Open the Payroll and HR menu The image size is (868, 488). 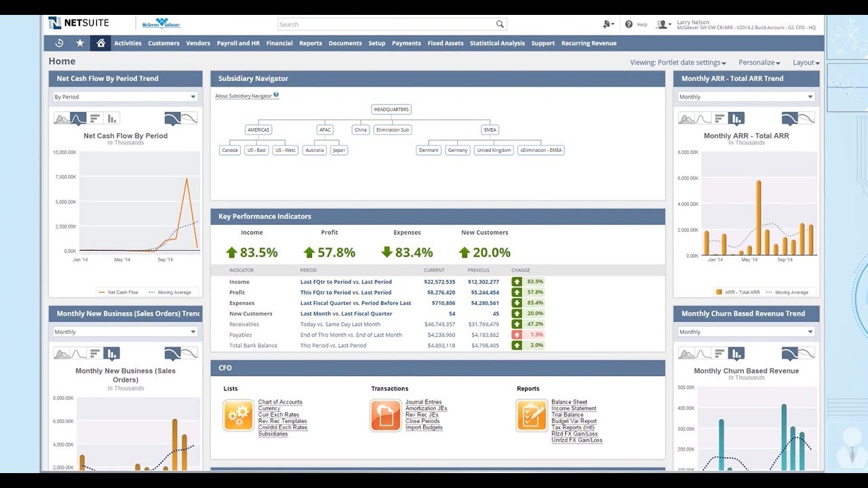238,43
